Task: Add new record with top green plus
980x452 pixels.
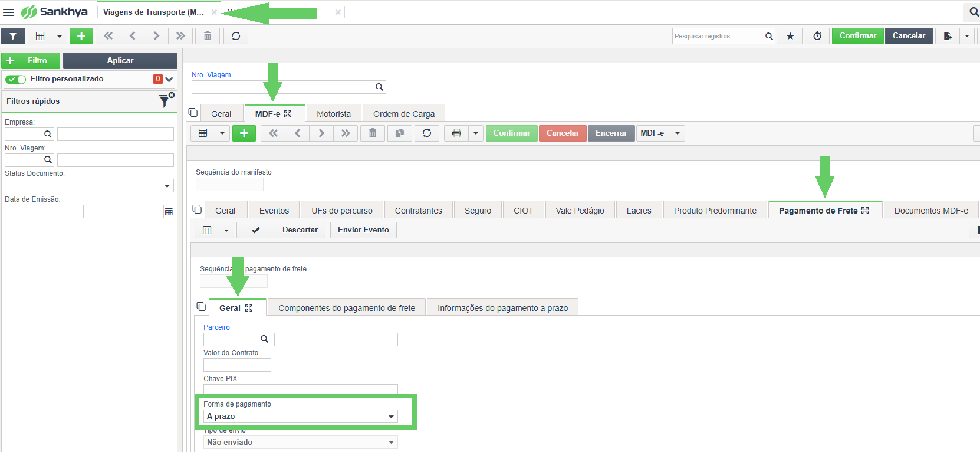Action: click(81, 36)
